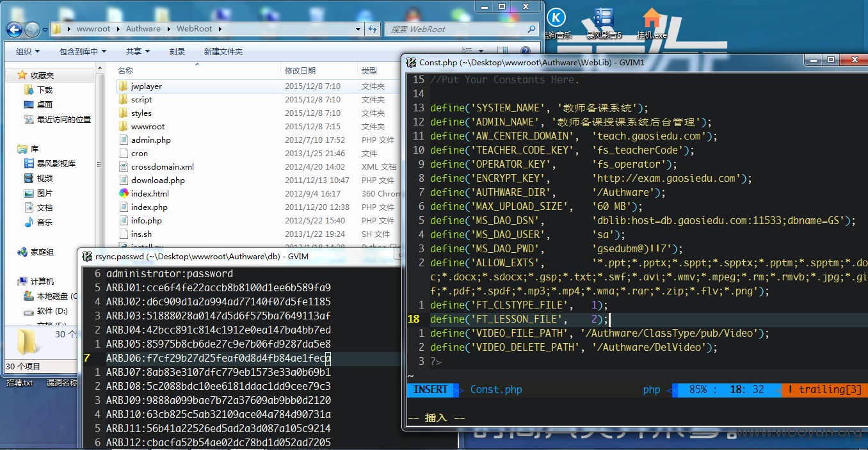
Task: Select Authware in the address breadcrumb
Action: coord(143,29)
